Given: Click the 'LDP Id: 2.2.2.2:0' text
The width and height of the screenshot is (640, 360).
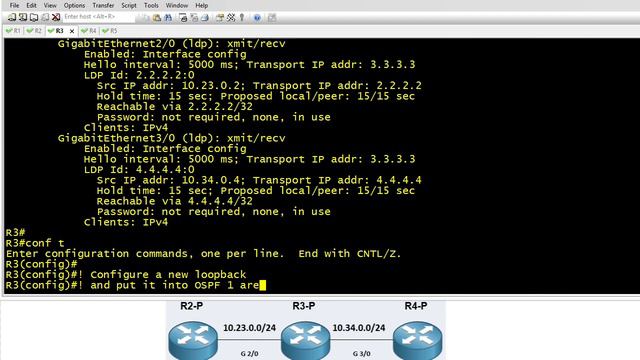Looking at the screenshot, I should coord(139,75).
